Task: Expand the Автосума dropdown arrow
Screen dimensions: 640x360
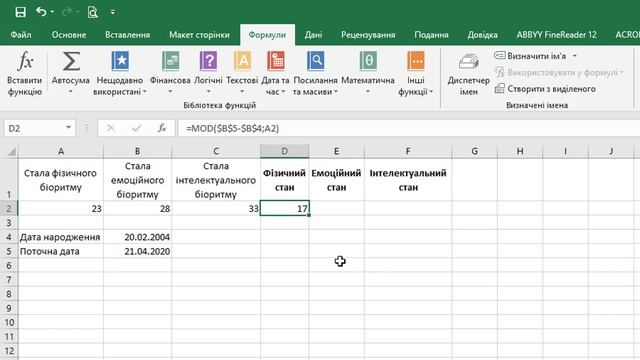Action: pyautogui.click(x=71, y=92)
